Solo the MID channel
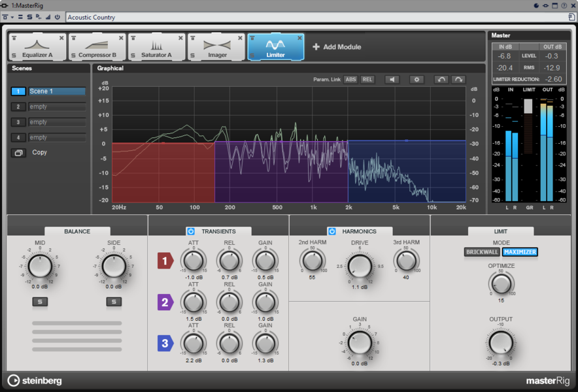The image size is (578, 392). click(40, 302)
